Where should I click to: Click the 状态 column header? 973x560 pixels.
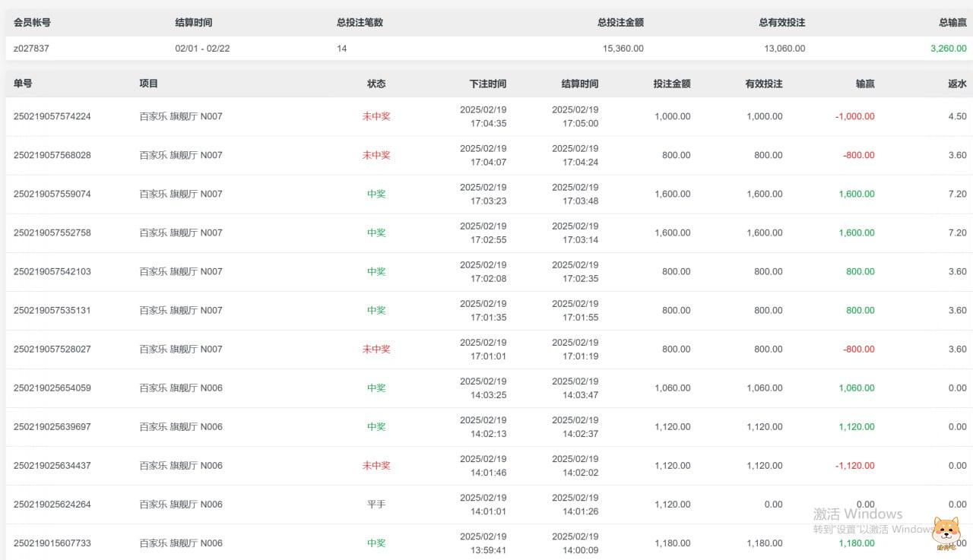[376, 84]
